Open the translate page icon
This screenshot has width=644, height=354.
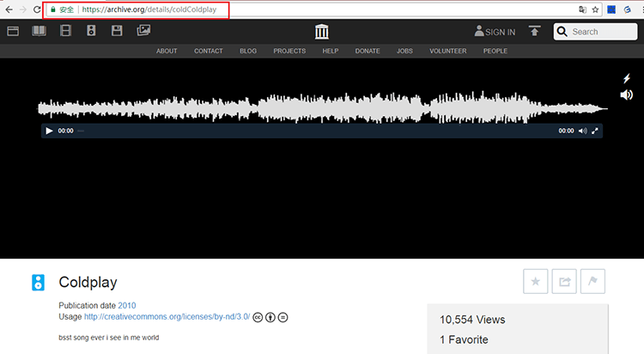pos(582,9)
